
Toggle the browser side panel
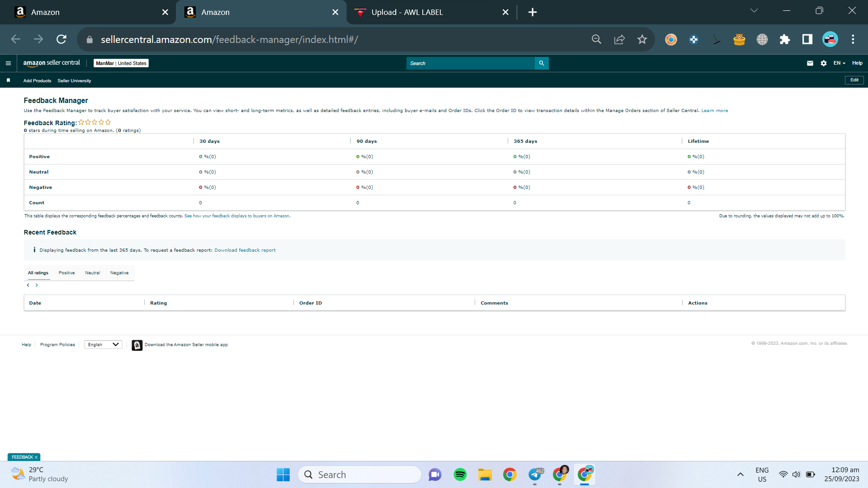pyautogui.click(x=807, y=39)
